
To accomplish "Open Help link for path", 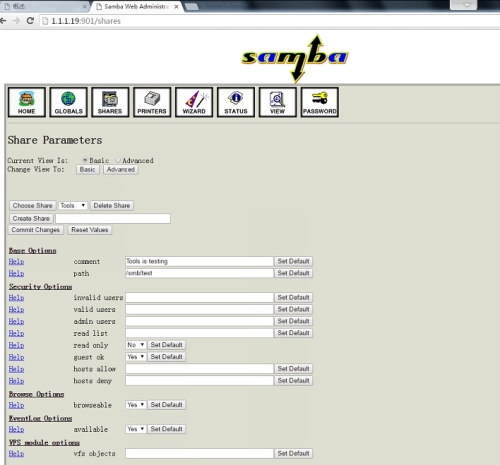I will 16,273.
